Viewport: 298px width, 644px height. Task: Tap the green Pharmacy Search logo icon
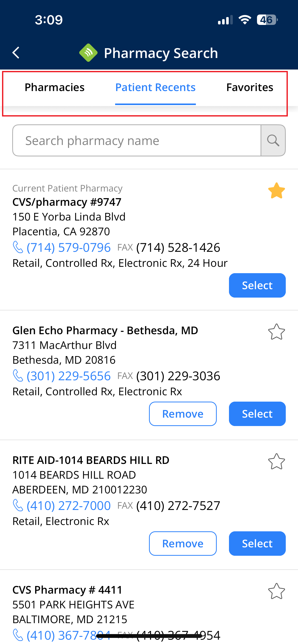click(88, 53)
